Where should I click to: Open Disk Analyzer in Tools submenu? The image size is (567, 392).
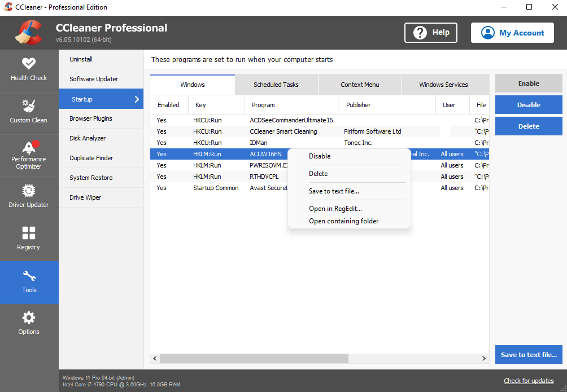tap(101, 138)
